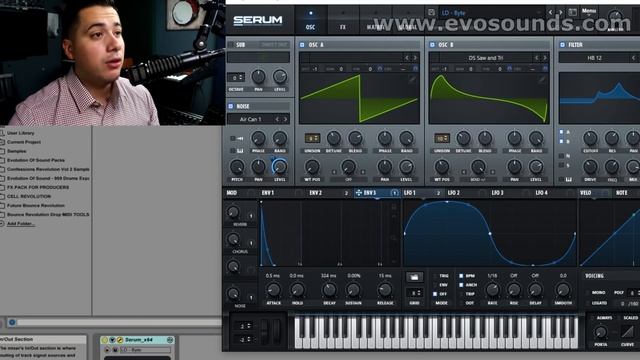Toggle the SUB oscillator enable switch
The height and width of the screenshot is (360, 640).
(x=231, y=44)
